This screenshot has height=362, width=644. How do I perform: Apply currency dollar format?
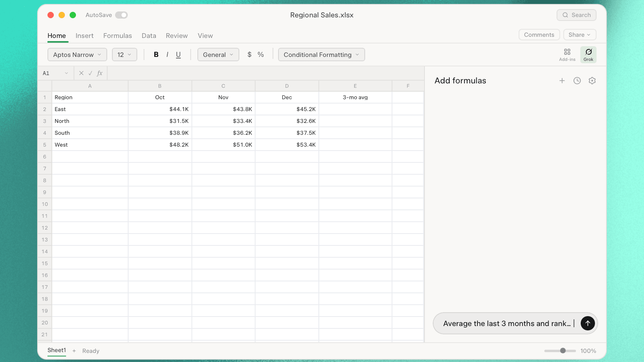click(249, 55)
